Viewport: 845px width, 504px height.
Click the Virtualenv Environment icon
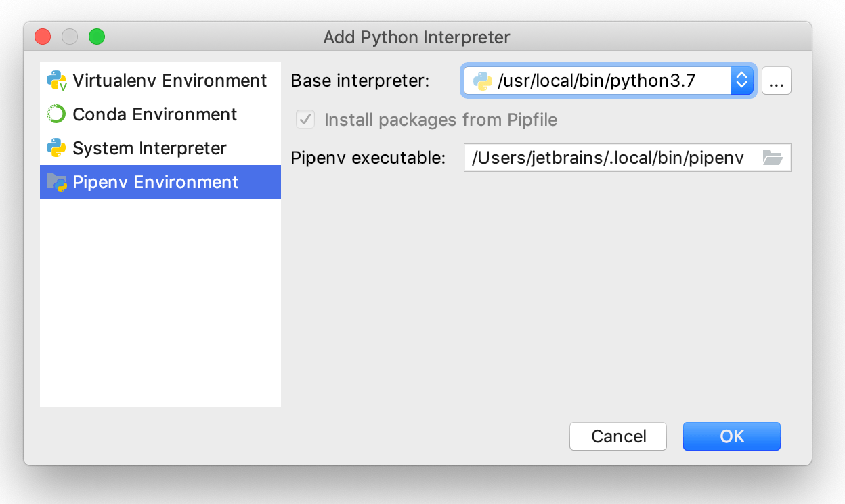click(55, 80)
